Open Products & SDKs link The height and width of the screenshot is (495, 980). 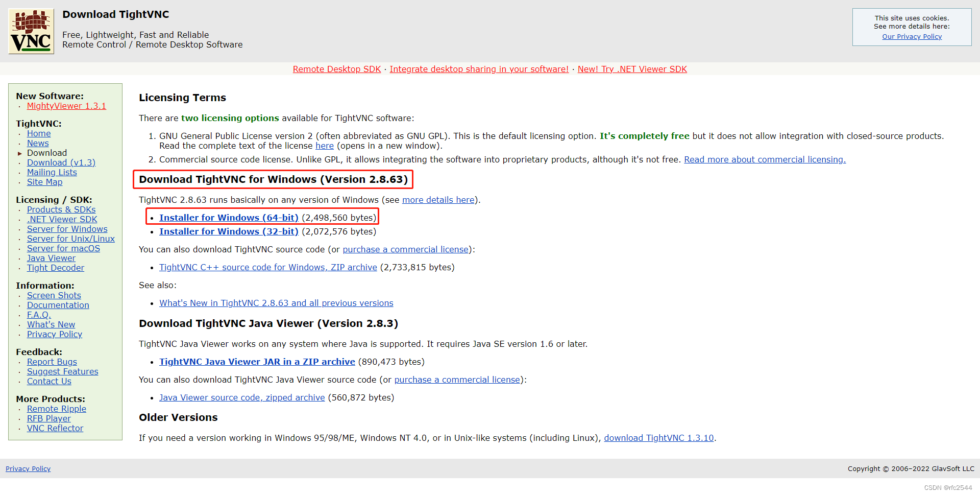coord(61,209)
